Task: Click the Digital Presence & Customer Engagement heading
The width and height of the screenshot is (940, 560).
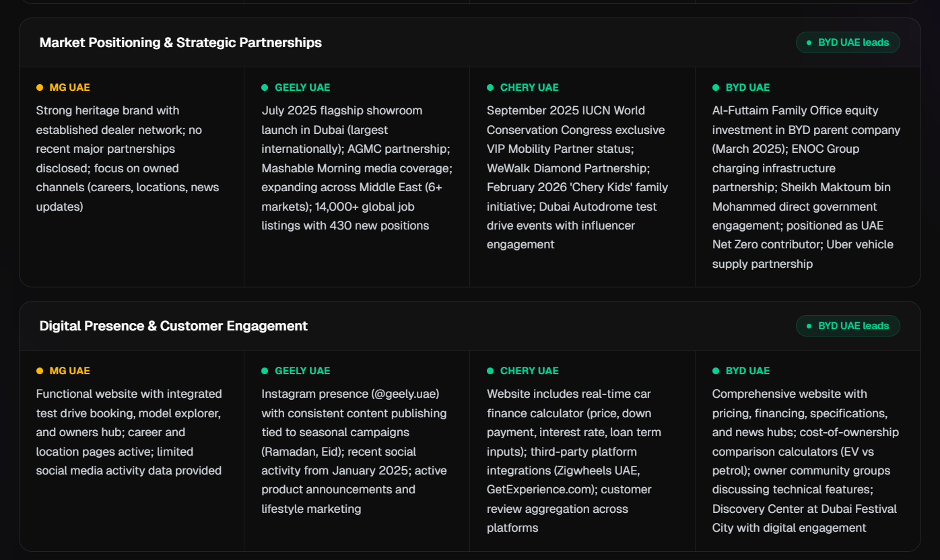Action: point(174,326)
